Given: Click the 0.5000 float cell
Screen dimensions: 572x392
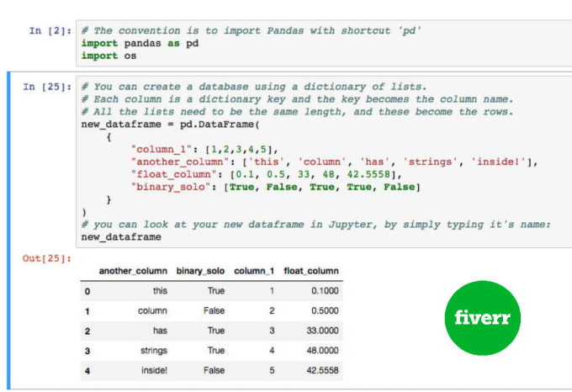Looking at the screenshot, I should 325,310.
